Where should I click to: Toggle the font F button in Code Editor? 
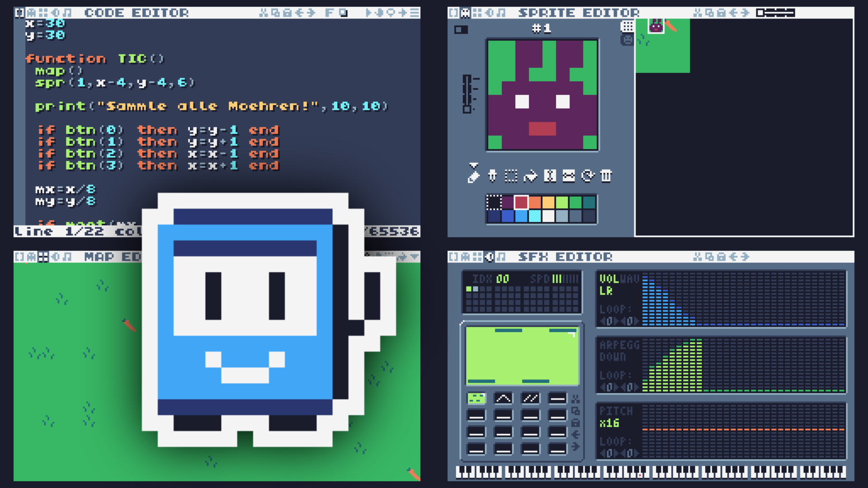point(329,13)
